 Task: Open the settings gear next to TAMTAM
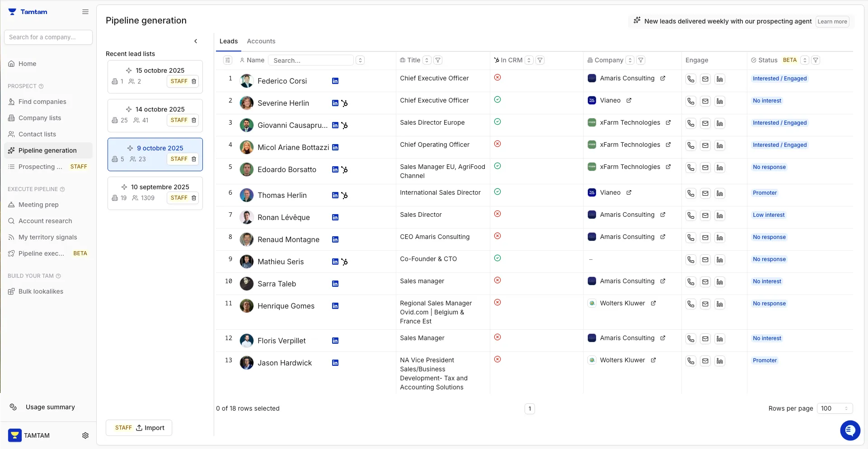pyautogui.click(x=85, y=435)
